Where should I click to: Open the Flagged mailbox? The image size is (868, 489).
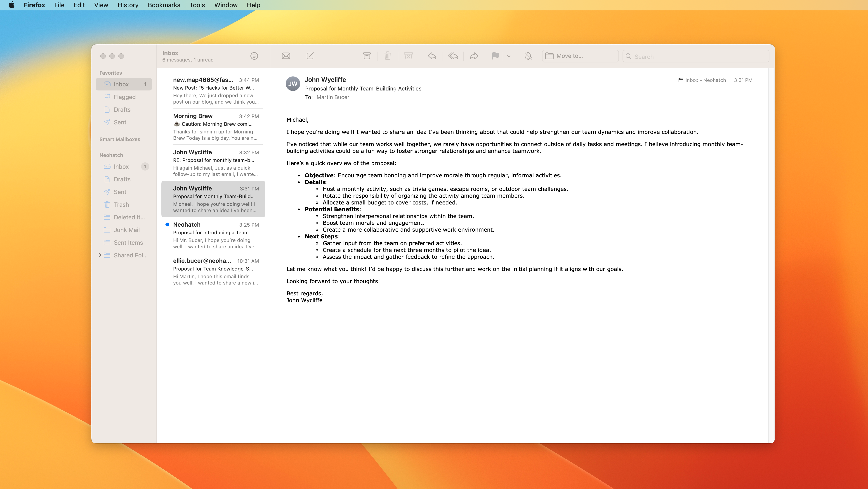pyautogui.click(x=124, y=97)
